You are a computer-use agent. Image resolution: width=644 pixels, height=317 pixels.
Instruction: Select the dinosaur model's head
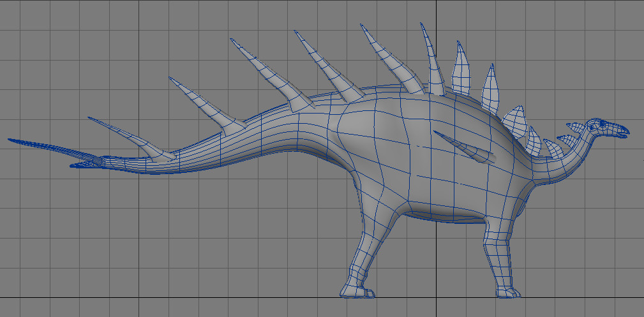tap(608, 129)
